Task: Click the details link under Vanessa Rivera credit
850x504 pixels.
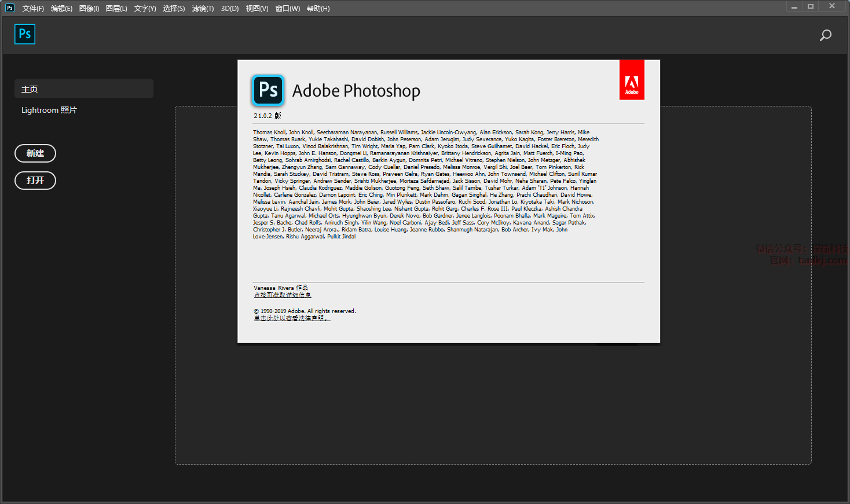Action: click(282, 295)
